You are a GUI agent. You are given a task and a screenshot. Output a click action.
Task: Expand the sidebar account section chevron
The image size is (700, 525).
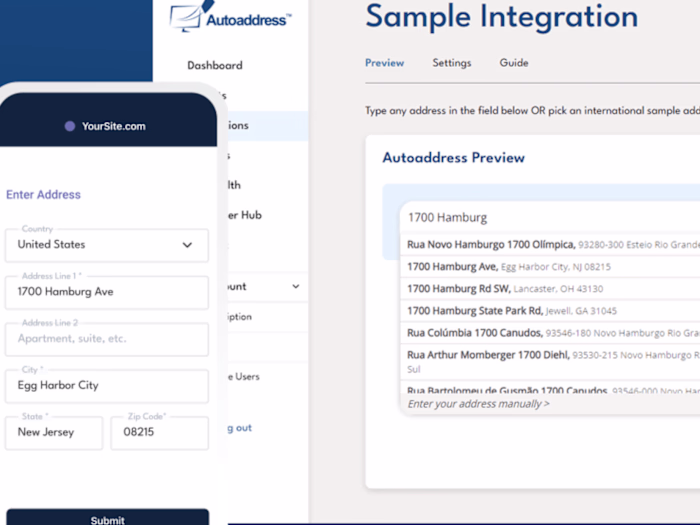pyautogui.click(x=296, y=287)
